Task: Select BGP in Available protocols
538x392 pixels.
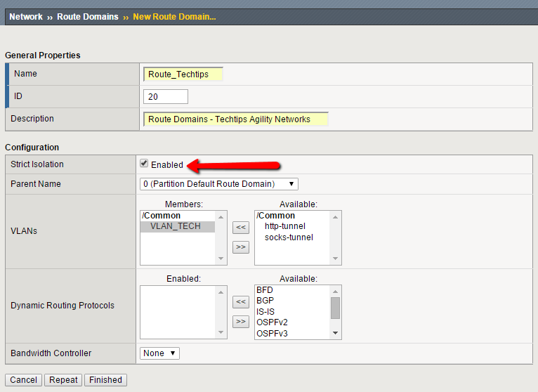Action: point(265,300)
